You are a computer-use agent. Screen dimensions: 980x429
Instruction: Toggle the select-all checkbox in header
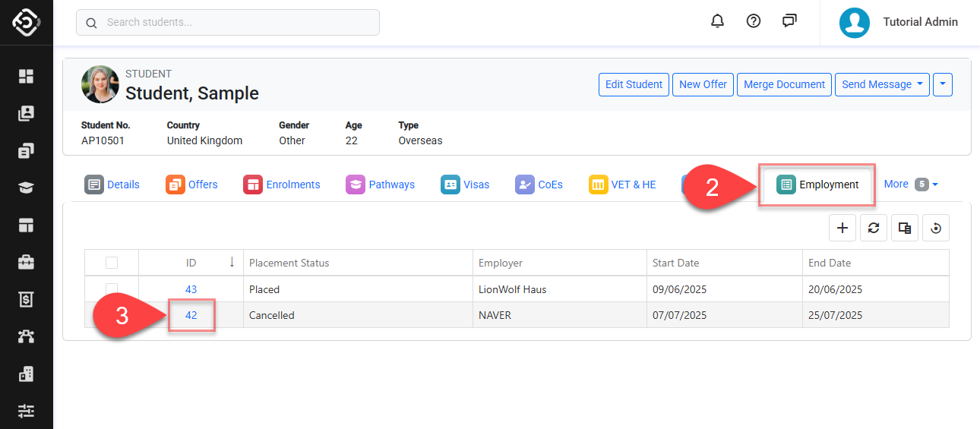(x=112, y=263)
